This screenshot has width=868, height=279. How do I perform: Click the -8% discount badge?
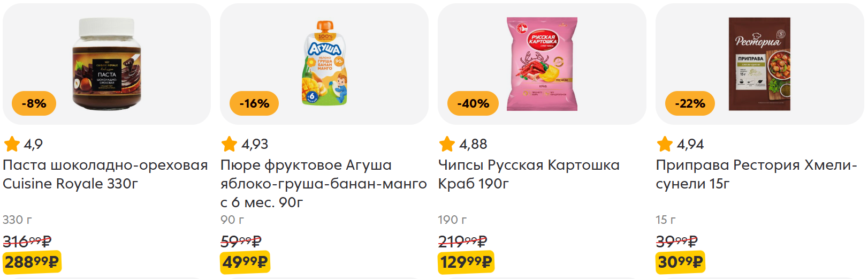coord(34,103)
